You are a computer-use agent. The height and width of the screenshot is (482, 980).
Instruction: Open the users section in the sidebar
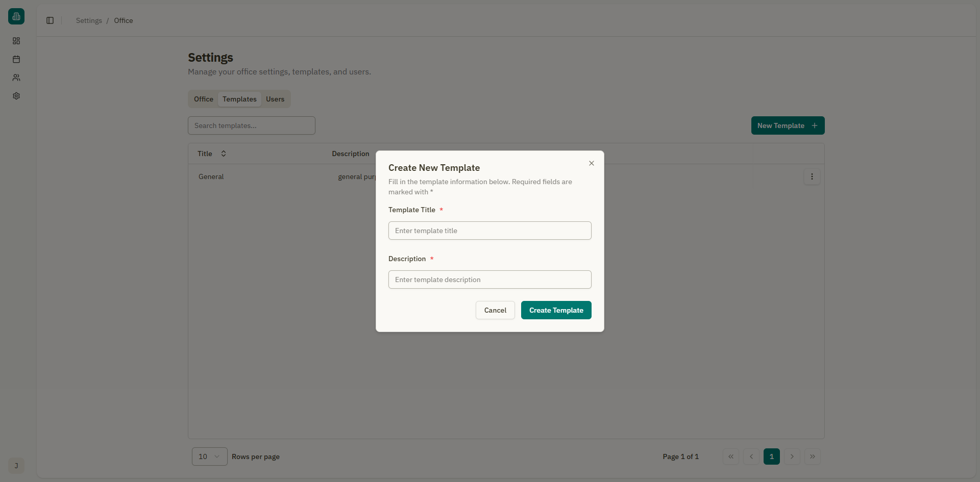(x=16, y=78)
